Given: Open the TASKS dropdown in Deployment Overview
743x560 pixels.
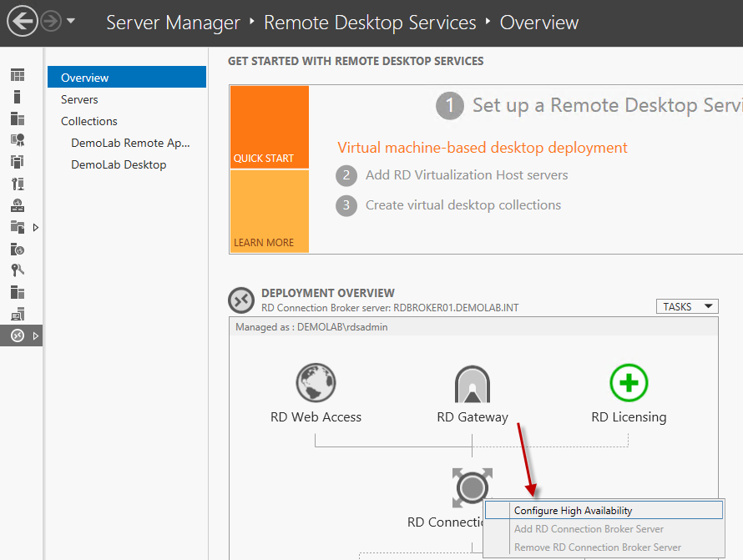Looking at the screenshot, I should pos(687,306).
